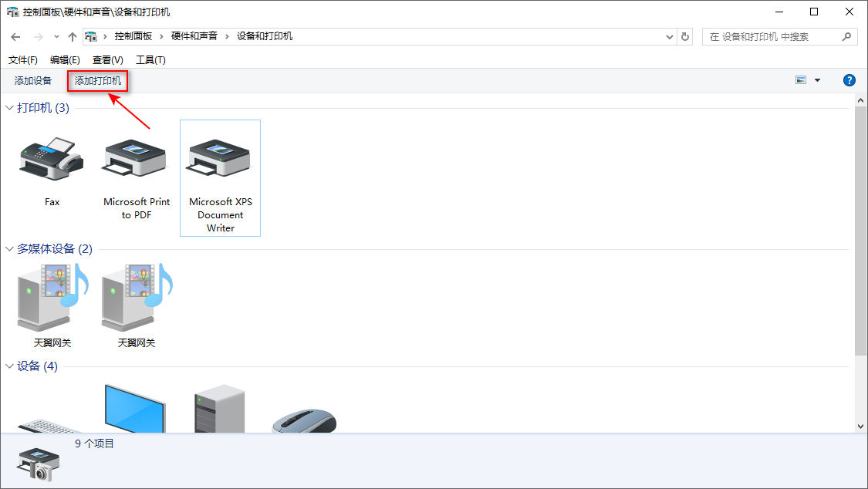Viewport: 868px width, 489px height.
Task: Select the mouse device icon
Action: pyautogui.click(x=305, y=420)
